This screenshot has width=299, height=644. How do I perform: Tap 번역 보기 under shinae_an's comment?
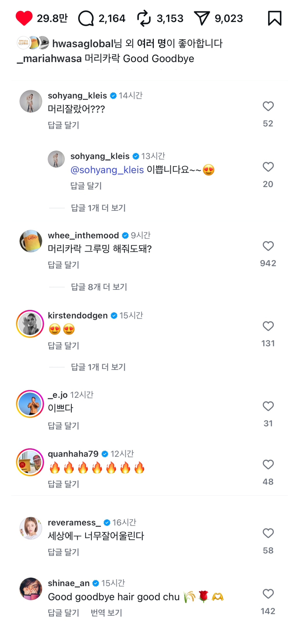(106, 613)
